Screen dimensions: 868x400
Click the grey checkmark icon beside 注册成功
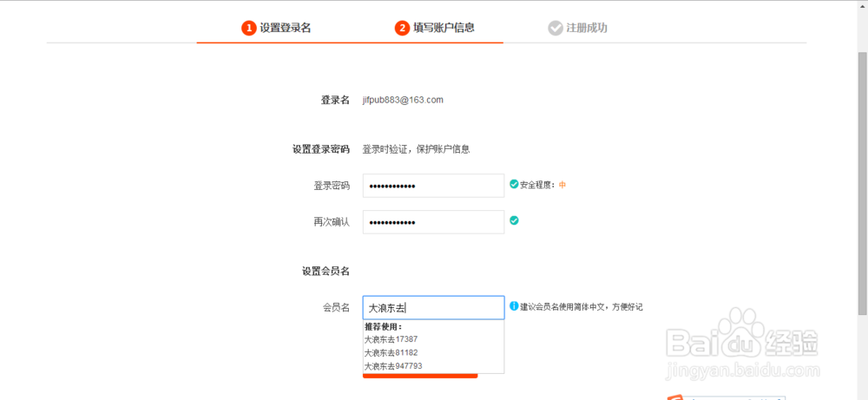pyautogui.click(x=556, y=28)
